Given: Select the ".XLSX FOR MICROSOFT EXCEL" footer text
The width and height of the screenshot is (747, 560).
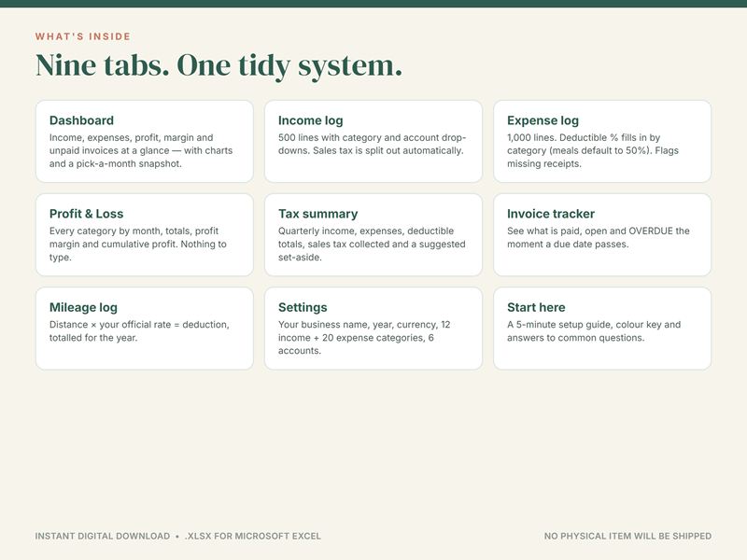Looking at the screenshot, I should (253, 536).
